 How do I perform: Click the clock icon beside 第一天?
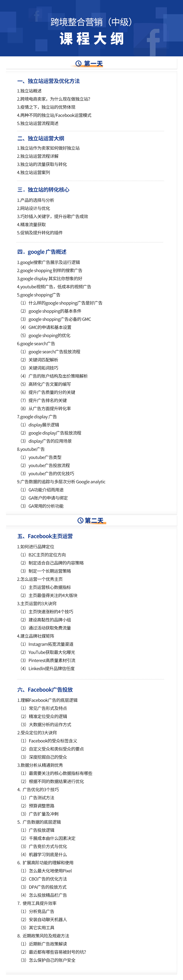pos(79,63)
